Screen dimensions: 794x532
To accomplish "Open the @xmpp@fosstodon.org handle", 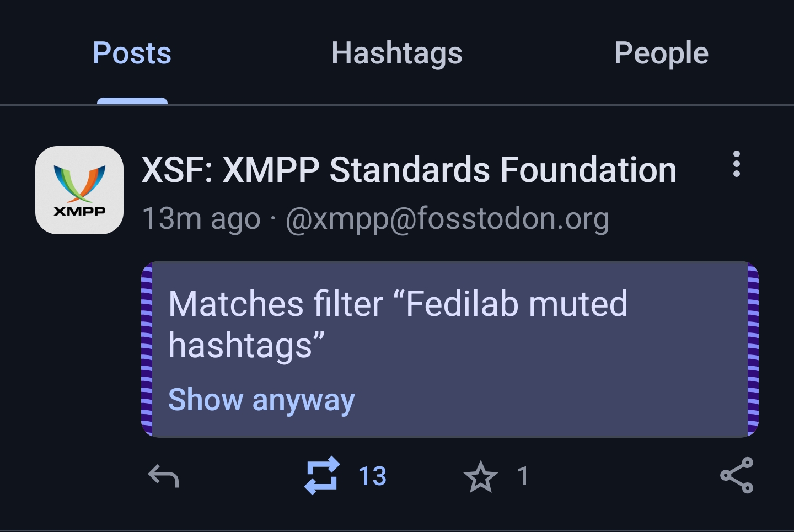I will (x=447, y=219).
